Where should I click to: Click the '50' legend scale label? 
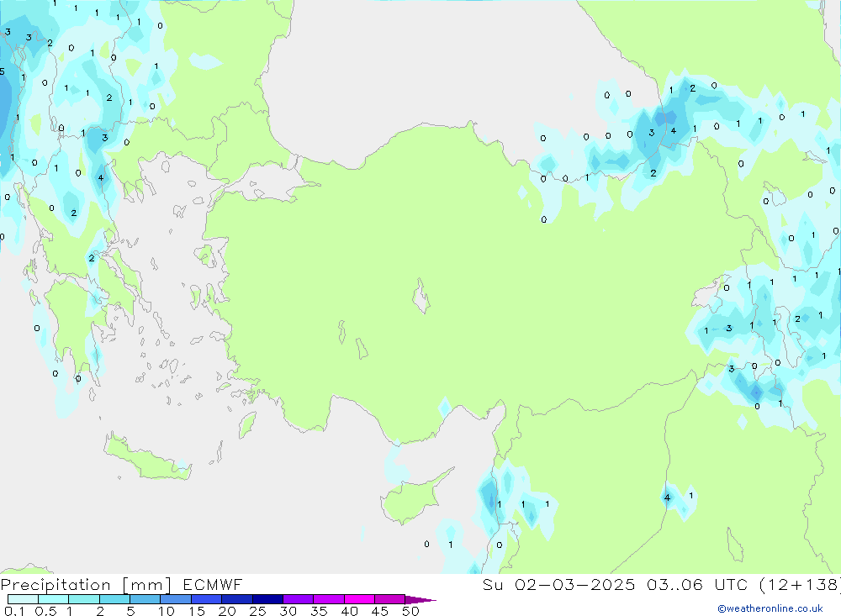(410, 611)
